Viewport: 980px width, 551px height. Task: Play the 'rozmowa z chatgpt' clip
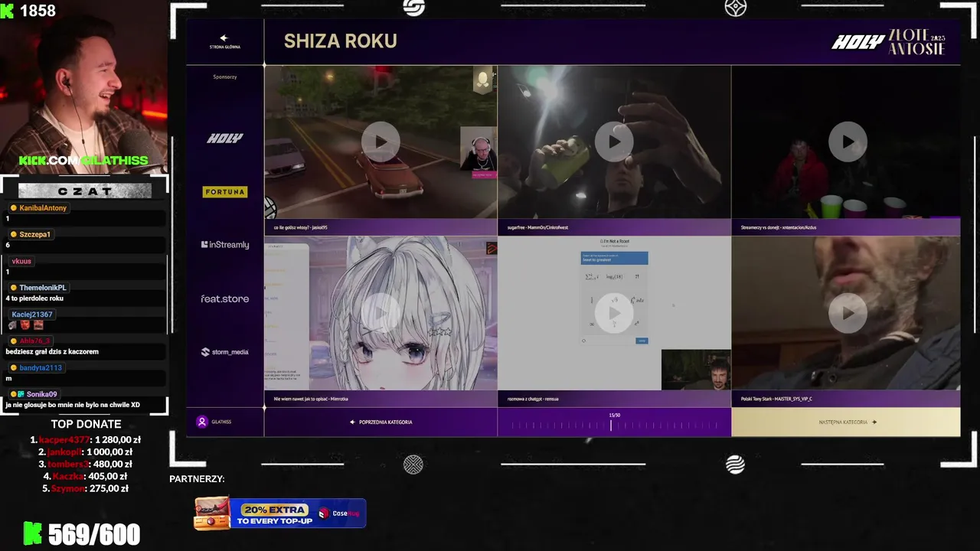coord(614,313)
